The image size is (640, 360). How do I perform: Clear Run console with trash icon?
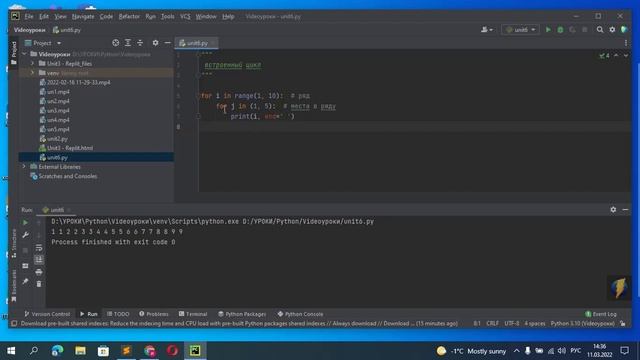[x=39, y=284]
